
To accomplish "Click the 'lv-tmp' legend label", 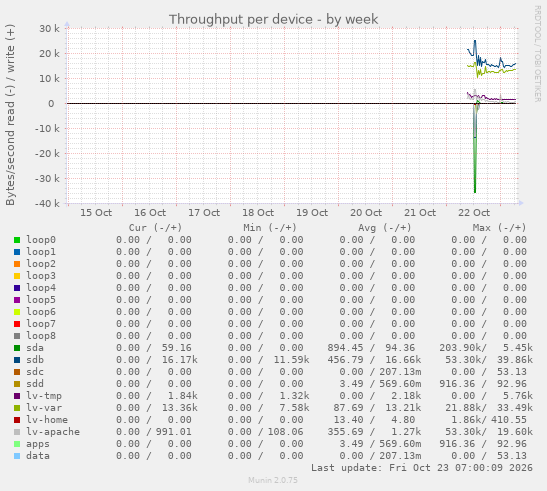I will pyautogui.click(x=44, y=396).
